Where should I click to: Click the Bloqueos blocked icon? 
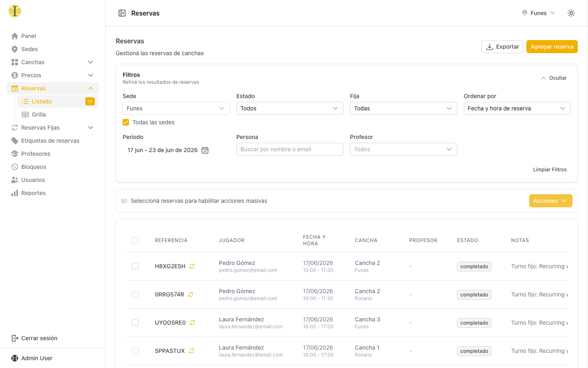coord(15,167)
